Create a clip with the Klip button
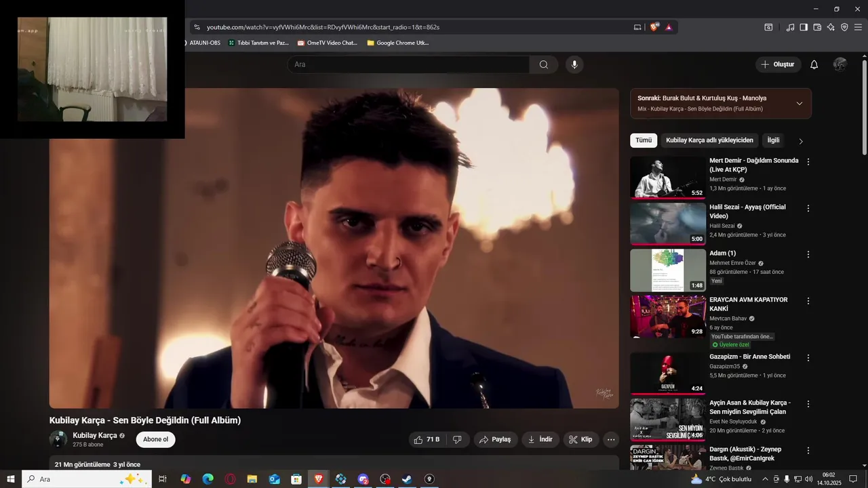 coord(580,439)
